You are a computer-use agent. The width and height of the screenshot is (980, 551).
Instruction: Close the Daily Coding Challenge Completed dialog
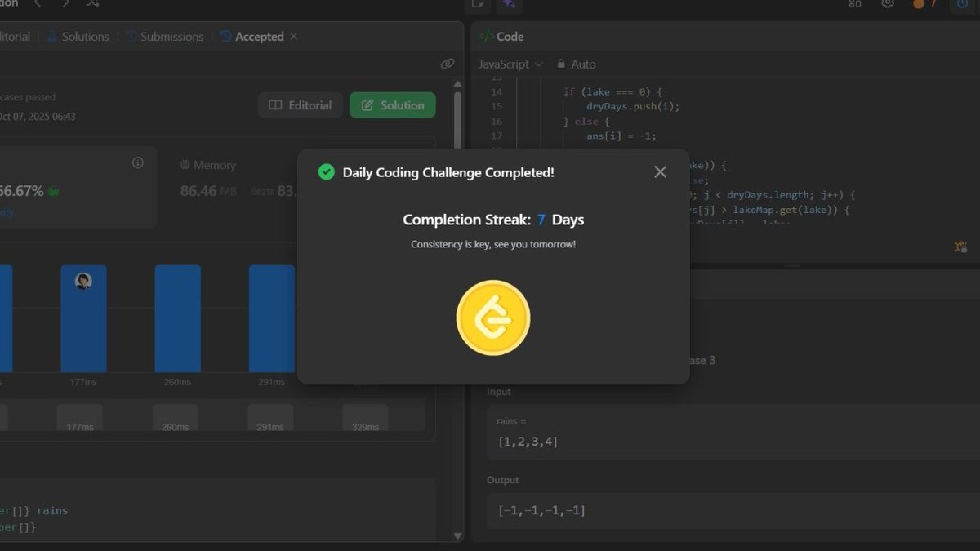coord(661,171)
